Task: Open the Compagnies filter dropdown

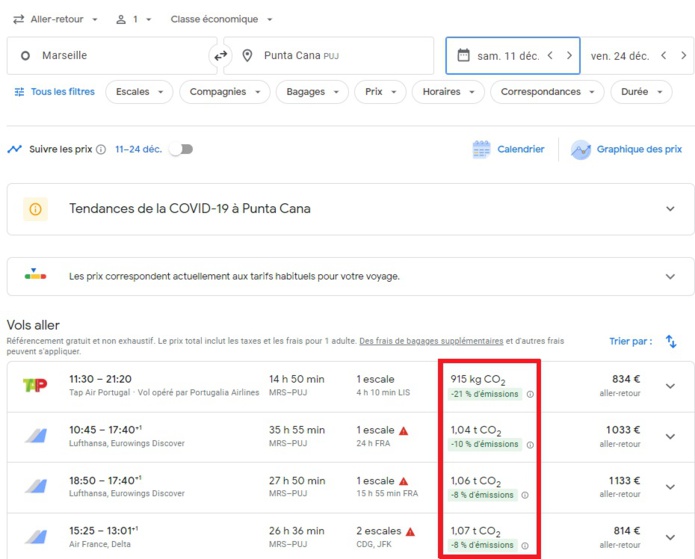Action: coord(225,92)
